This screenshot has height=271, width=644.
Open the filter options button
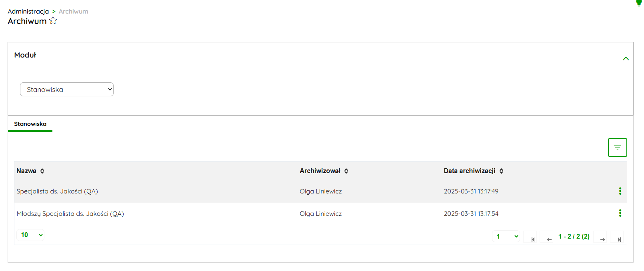click(x=617, y=147)
